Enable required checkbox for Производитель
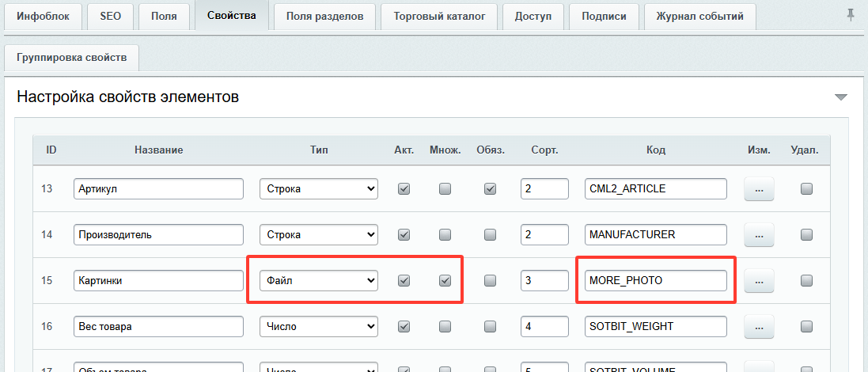This screenshot has width=868, height=372. (x=490, y=235)
